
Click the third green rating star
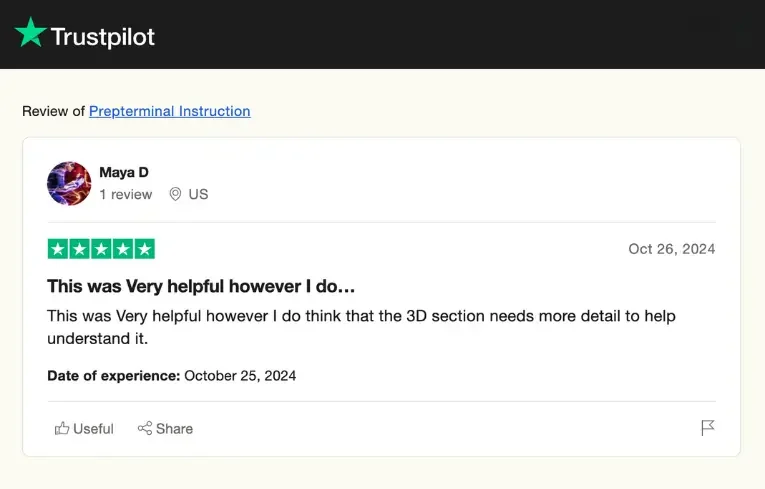point(101,249)
